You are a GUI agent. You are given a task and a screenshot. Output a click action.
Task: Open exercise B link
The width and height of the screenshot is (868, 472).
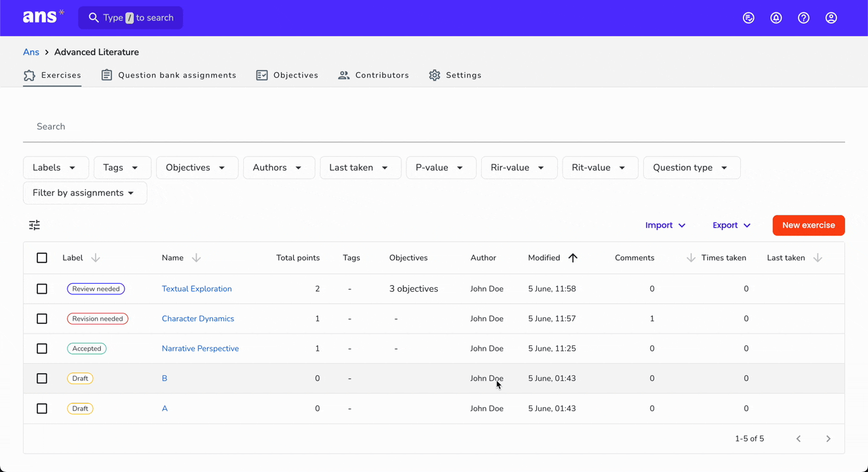coord(165,378)
